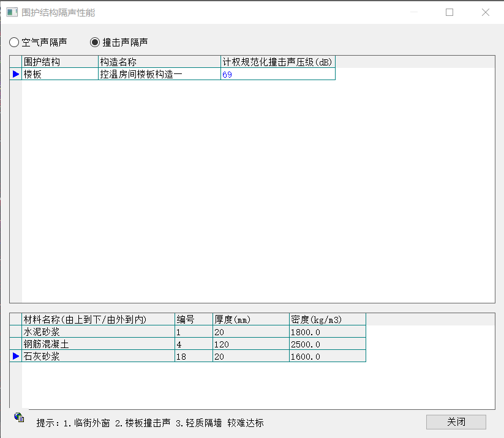504x438 pixels.
Task: Click the row selector beside 钢筋混凝土
Action: 16,344
